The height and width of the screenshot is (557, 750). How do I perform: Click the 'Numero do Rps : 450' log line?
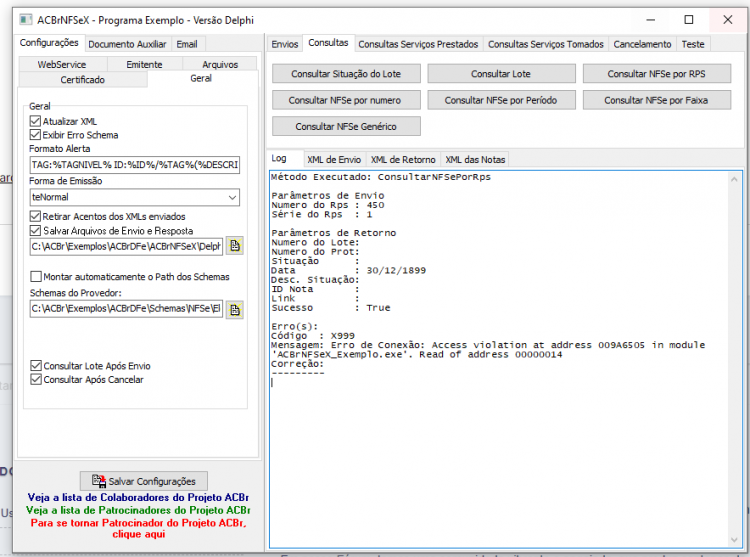(328, 205)
